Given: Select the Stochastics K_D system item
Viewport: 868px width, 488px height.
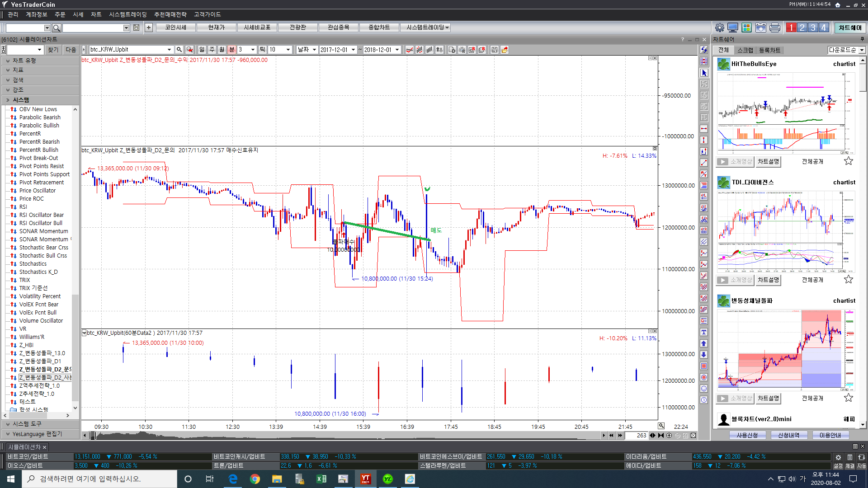Looking at the screenshot, I should [x=38, y=272].
